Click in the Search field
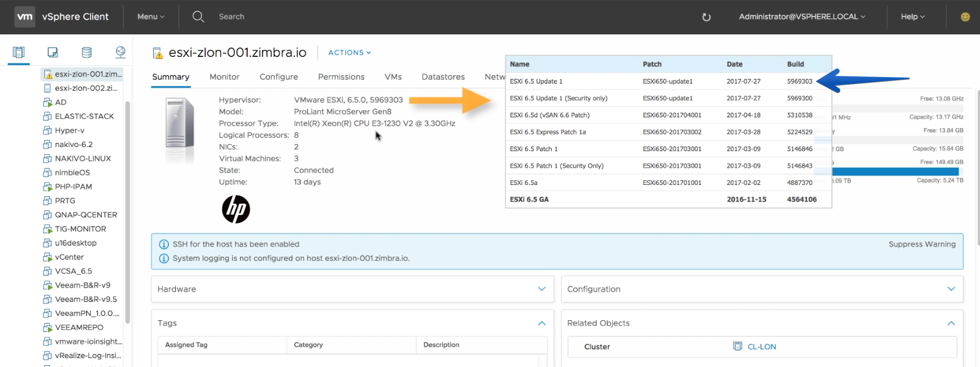 click(x=232, y=17)
